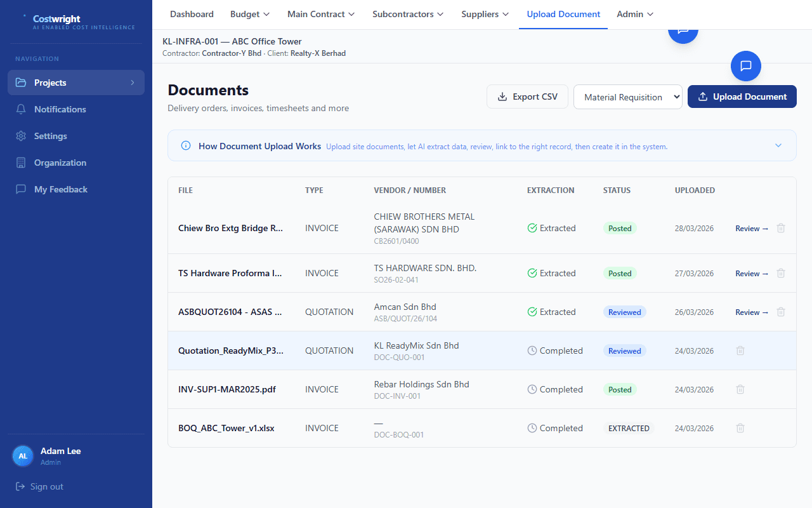Image resolution: width=812 pixels, height=508 pixels.
Task: Open the Projects folder icon in sidebar
Action: 21,83
